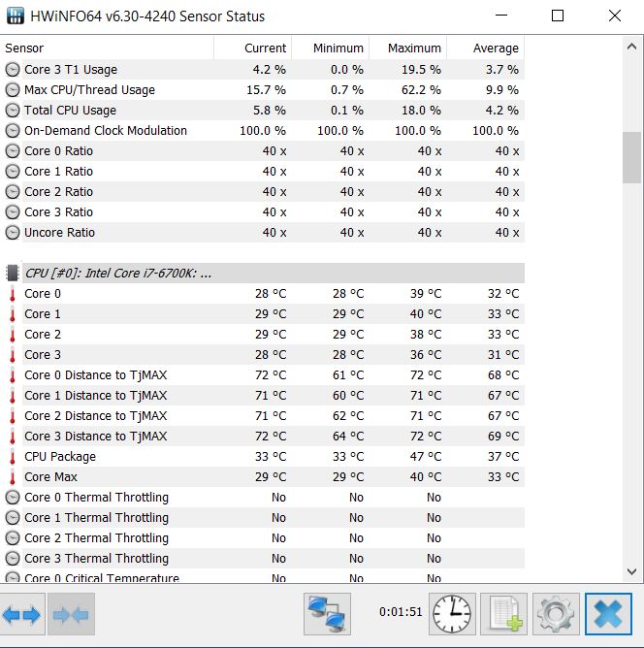644x648 pixels.
Task: Select the Core 3 Ratio row label
Action: [58, 212]
